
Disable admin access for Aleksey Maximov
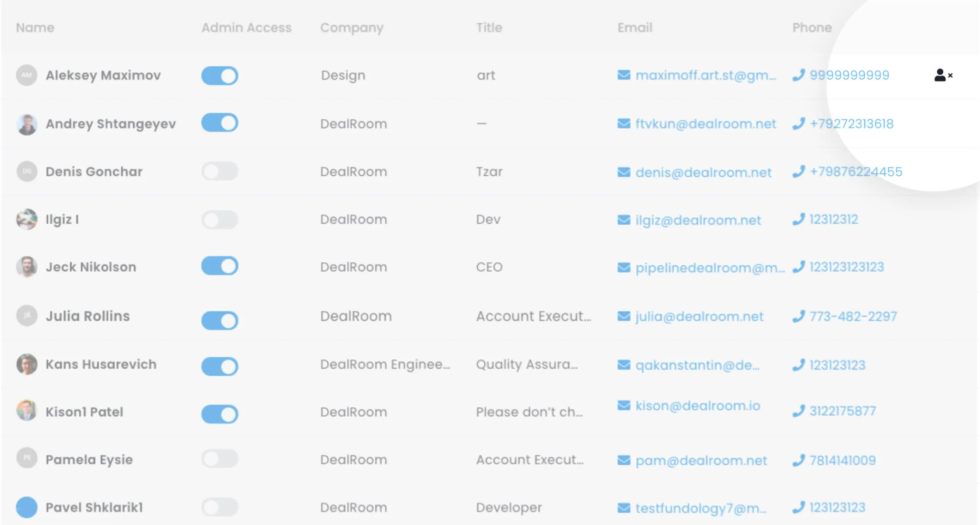pos(220,76)
